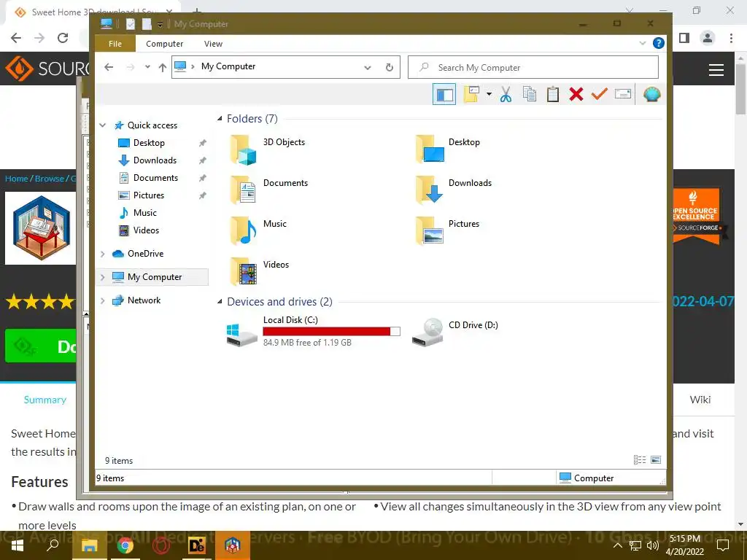
Task: Open the address bar history dropdown
Action: (x=368, y=67)
